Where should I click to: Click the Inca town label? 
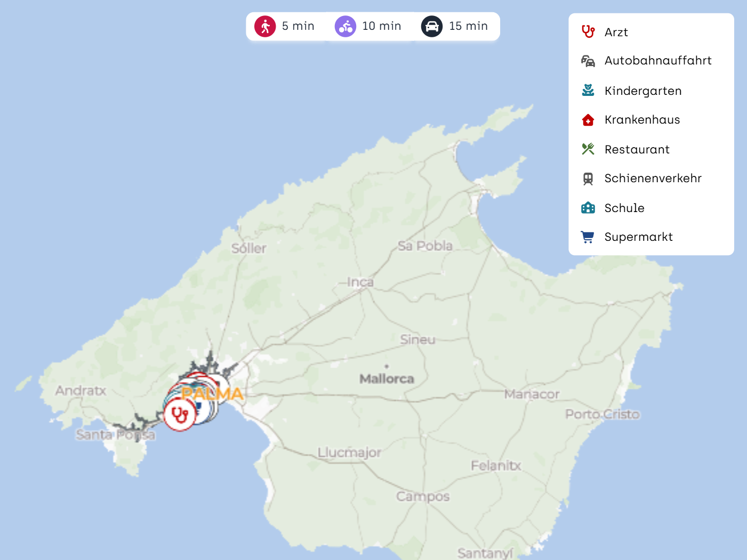pyautogui.click(x=360, y=282)
